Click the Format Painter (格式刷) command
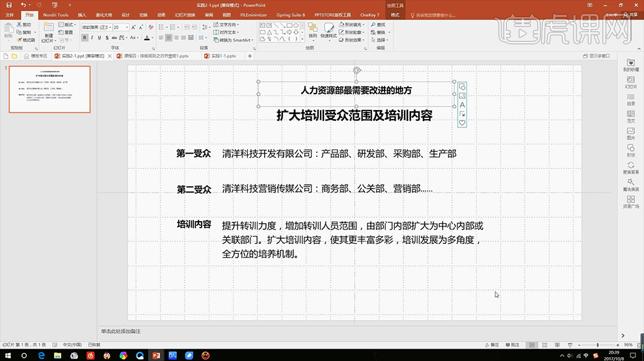644x361 pixels. click(x=25, y=40)
